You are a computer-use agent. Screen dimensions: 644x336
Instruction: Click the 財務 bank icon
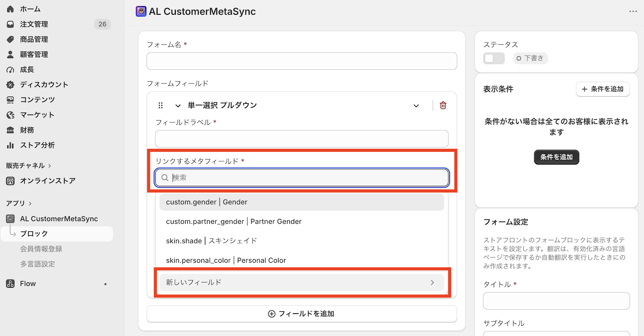point(10,130)
